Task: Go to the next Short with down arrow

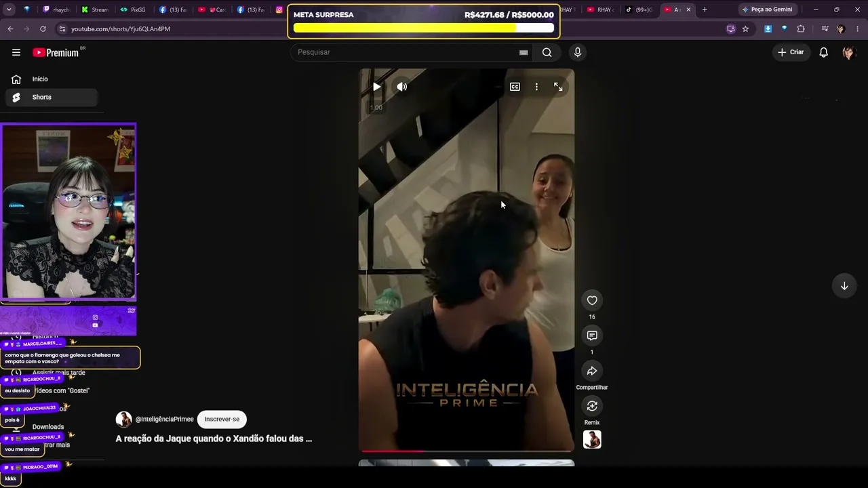Action: [x=844, y=286]
